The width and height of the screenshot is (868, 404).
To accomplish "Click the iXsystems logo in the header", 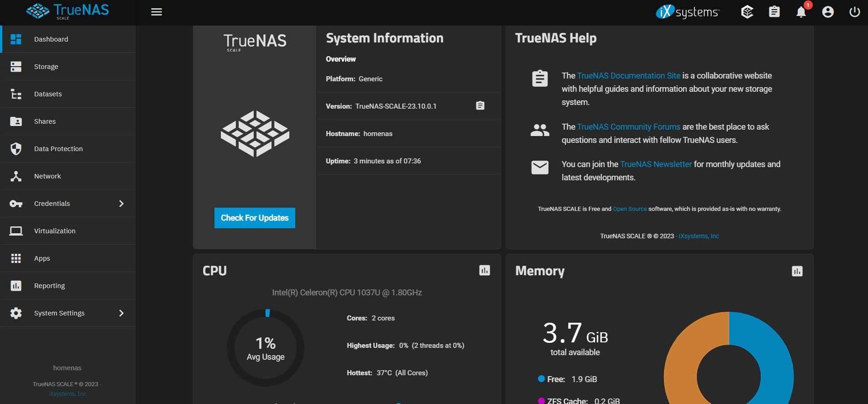I will [x=688, y=12].
